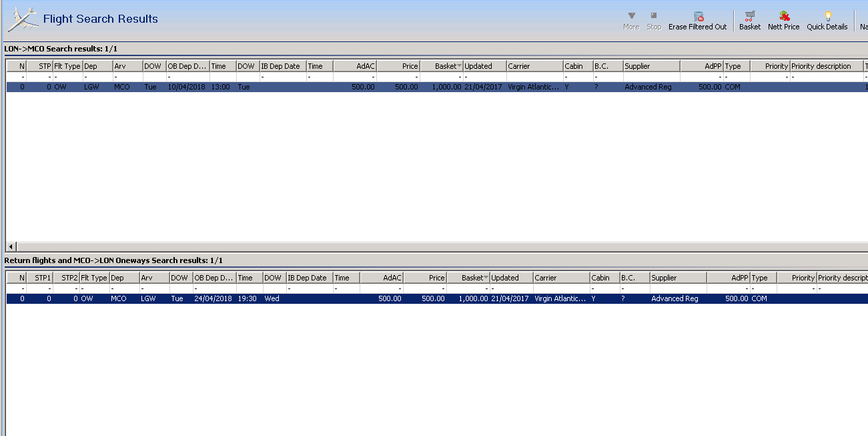Click Updated header in upper grid

(x=484, y=66)
